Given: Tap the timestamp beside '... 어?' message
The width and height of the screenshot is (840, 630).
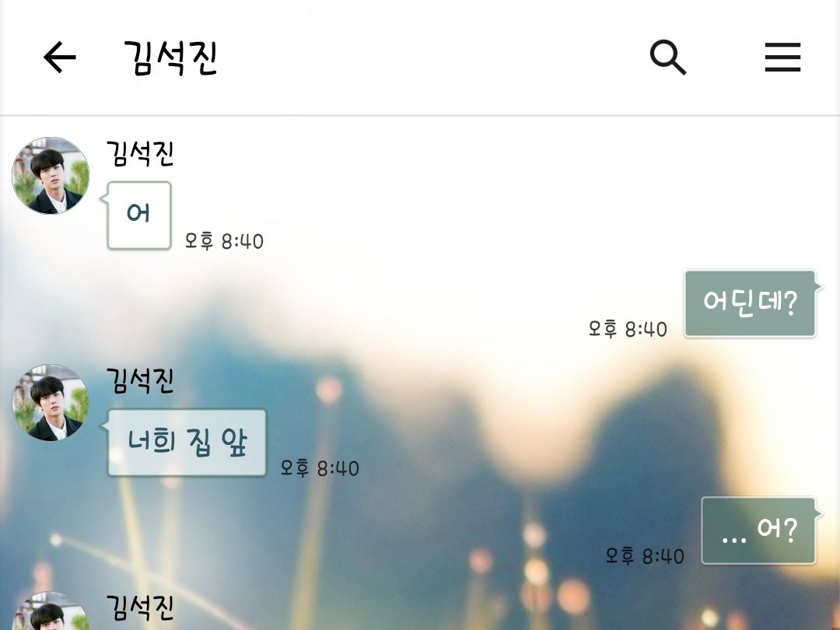Looking at the screenshot, I should pyautogui.click(x=645, y=556).
